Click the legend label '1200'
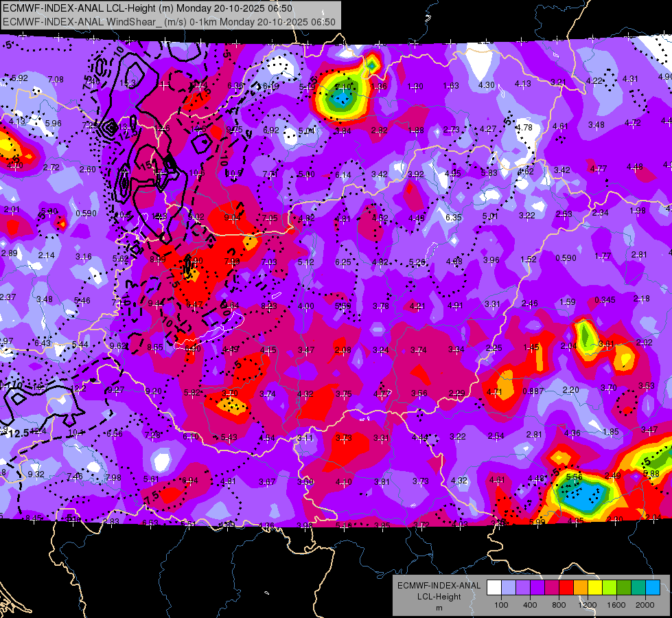The image size is (672, 618). (x=588, y=605)
